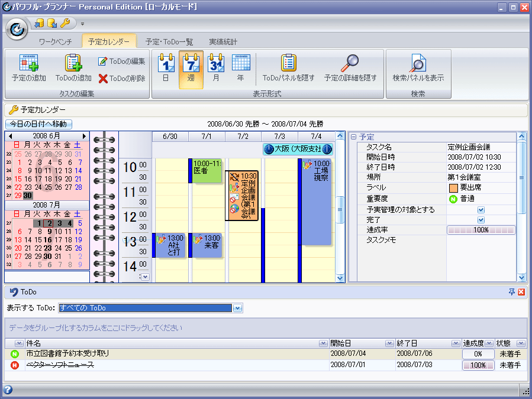
Task: Click the second quick access arrow icon
Action: [52, 23]
